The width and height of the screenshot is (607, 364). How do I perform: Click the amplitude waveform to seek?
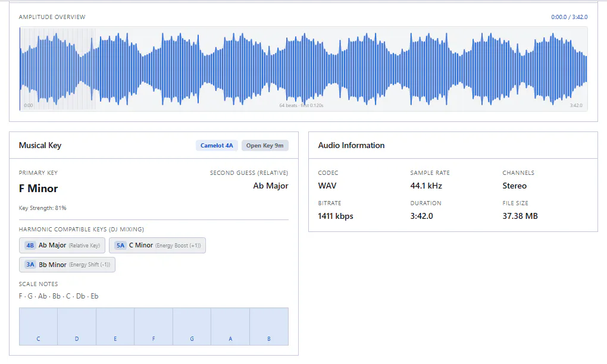pyautogui.click(x=303, y=69)
